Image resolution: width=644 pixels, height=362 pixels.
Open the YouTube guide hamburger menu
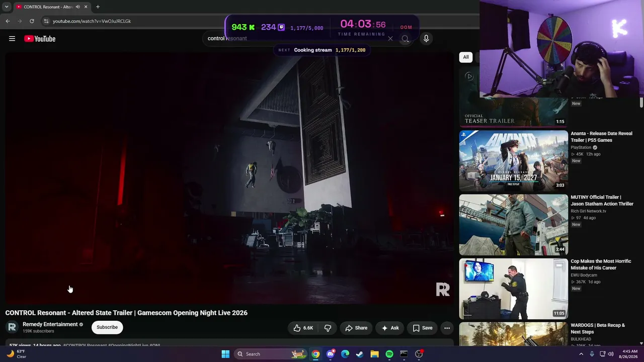tap(12, 39)
